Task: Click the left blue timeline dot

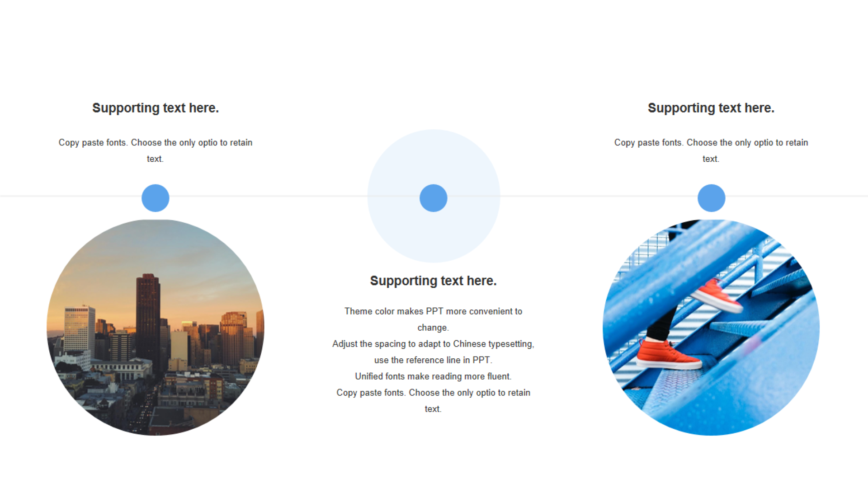Action: click(156, 198)
